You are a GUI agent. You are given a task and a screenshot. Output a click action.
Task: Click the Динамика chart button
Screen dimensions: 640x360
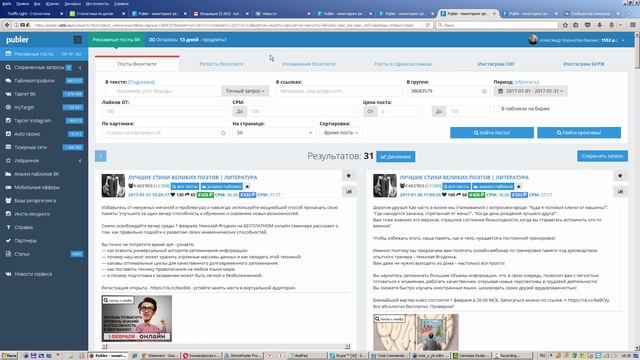[x=396, y=157]
